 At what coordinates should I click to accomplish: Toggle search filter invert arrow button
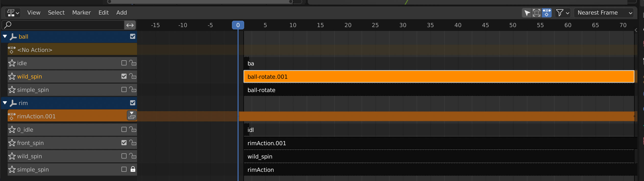pos(130,25)
